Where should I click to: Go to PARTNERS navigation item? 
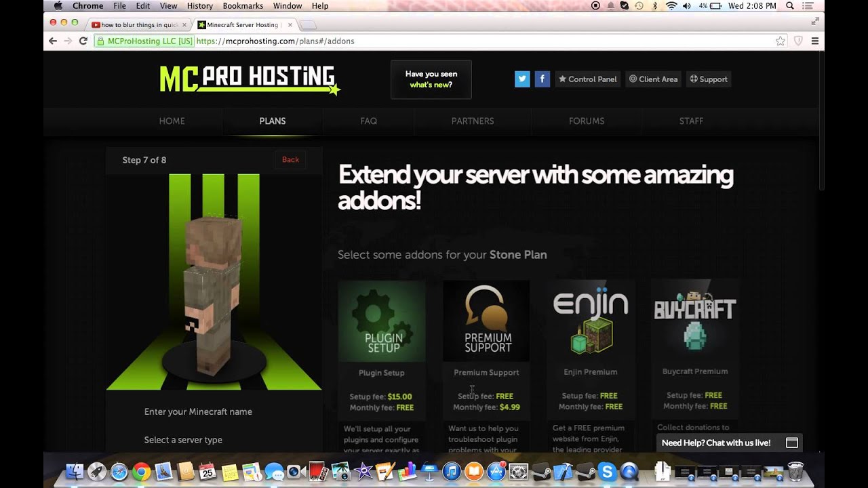473,121
